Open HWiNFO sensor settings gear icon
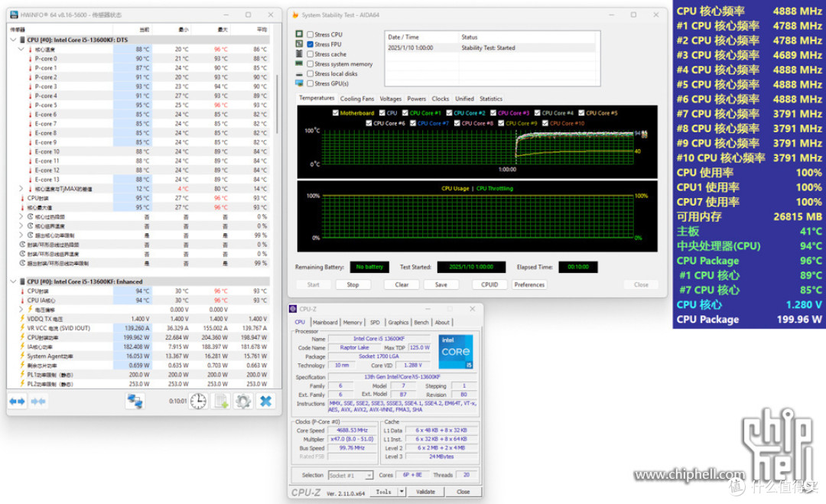Viewport: 826px width, 504px height. coord(243,402)
